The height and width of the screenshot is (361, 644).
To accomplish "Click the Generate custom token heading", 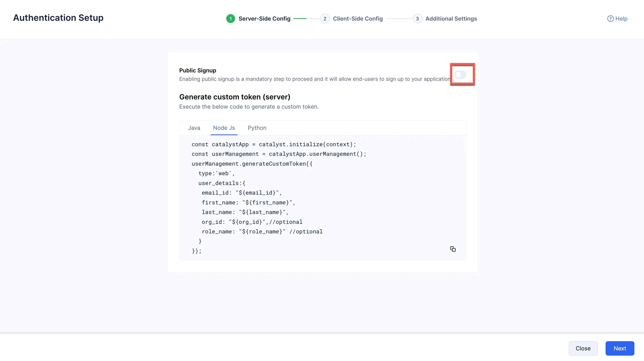I will 234,97.
